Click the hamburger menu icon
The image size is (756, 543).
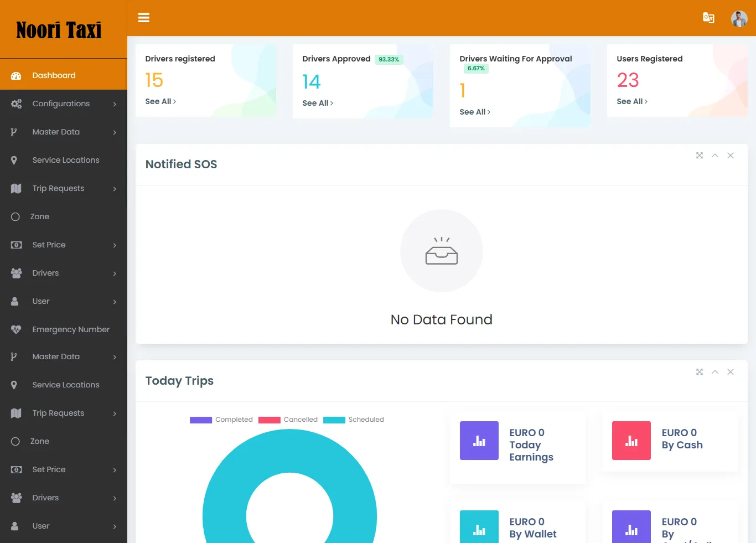point(143,17)
